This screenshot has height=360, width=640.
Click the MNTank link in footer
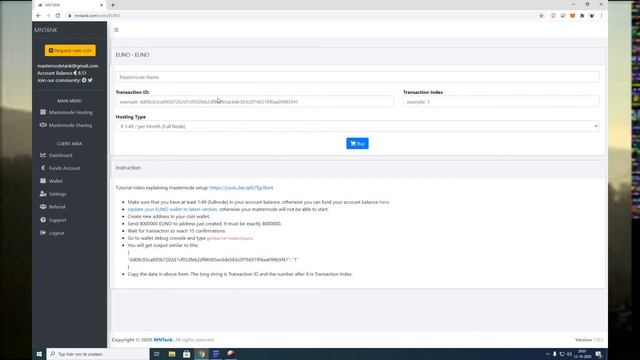coord(163,340)
